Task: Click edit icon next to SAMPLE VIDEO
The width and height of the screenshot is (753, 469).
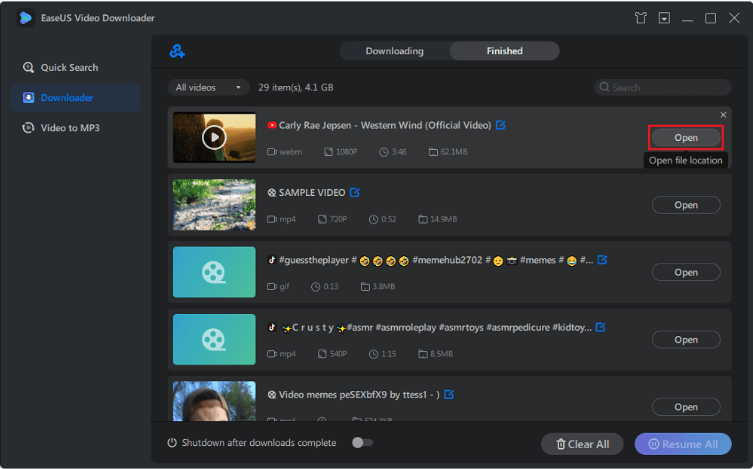Action: 355,192
